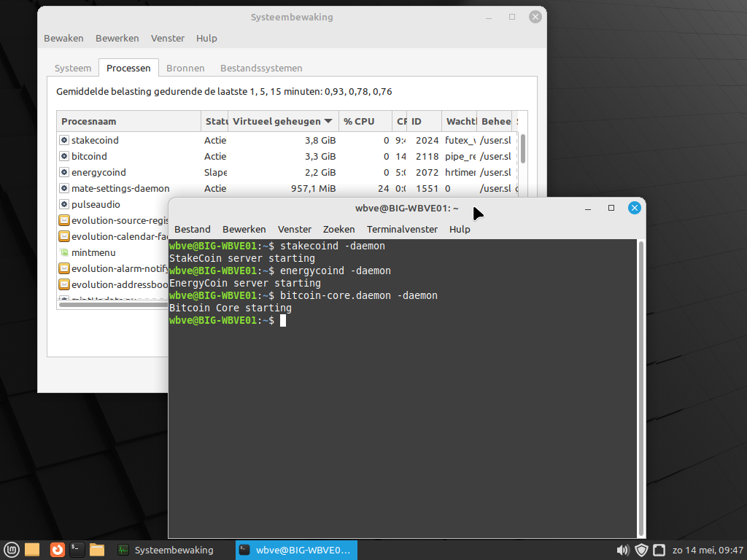Switch to the Systeem tab

pos(73,68)
